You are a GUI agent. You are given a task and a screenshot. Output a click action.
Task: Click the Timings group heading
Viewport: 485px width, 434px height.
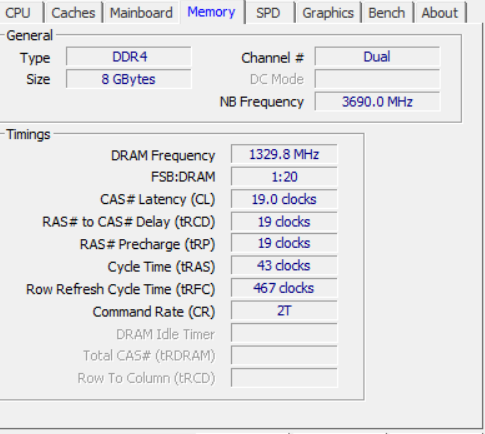(28, 134)
